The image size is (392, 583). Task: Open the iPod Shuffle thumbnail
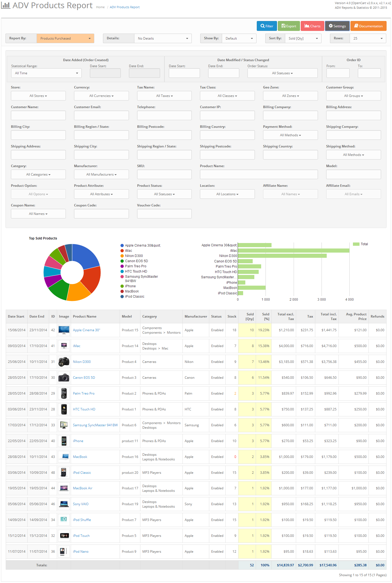point(64,520)
